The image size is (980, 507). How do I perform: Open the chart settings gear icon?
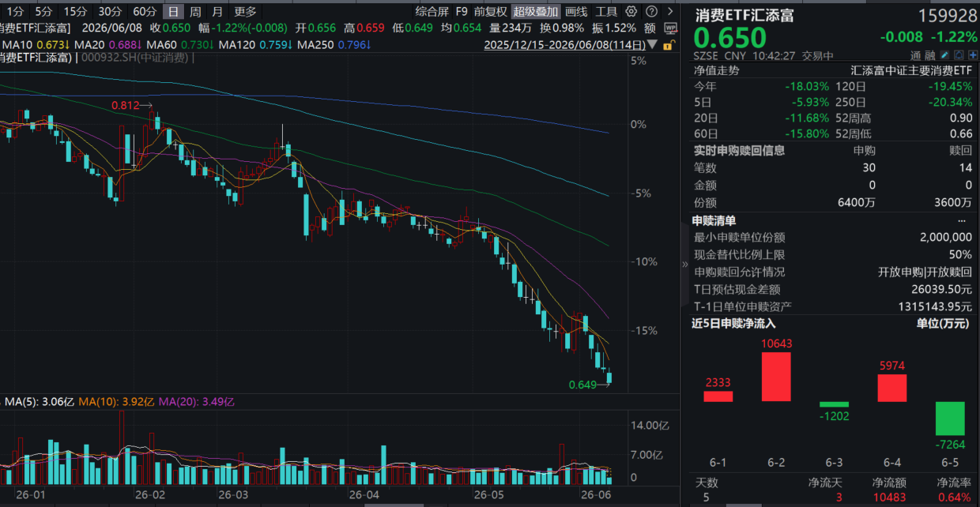coord(630,12)
